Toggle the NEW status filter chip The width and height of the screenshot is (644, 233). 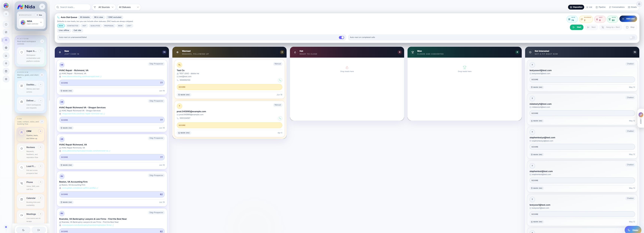[x=61, y=26]
